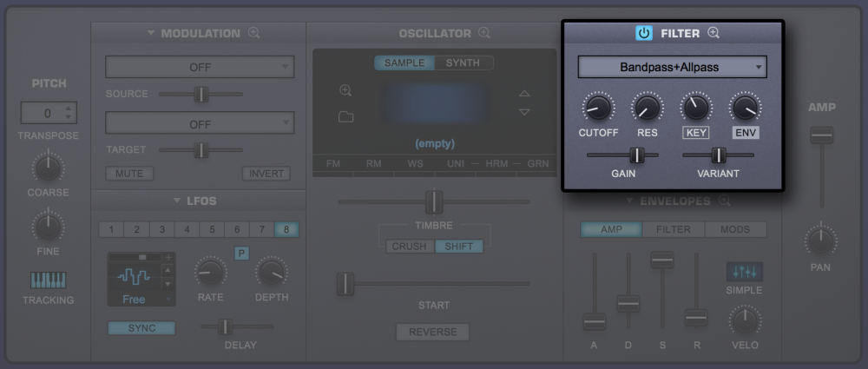The width and height of the screenshot is (868, 369).
Task: Select LFO tab 2
Action: (137, 229)
